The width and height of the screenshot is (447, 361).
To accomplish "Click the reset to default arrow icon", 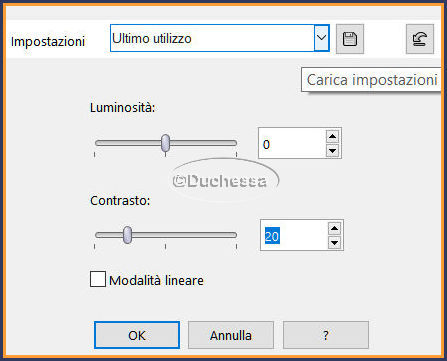I will pyautogui.click(x=420, y=39).
